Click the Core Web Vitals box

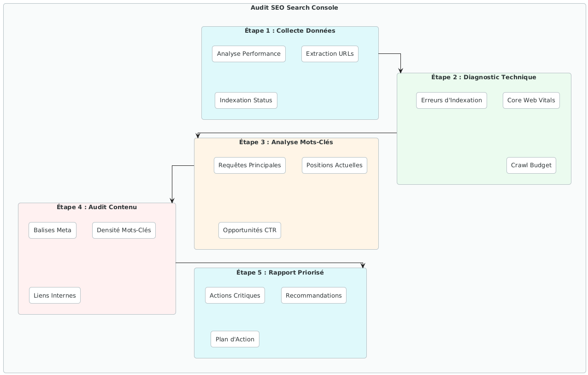coord(531,100)
